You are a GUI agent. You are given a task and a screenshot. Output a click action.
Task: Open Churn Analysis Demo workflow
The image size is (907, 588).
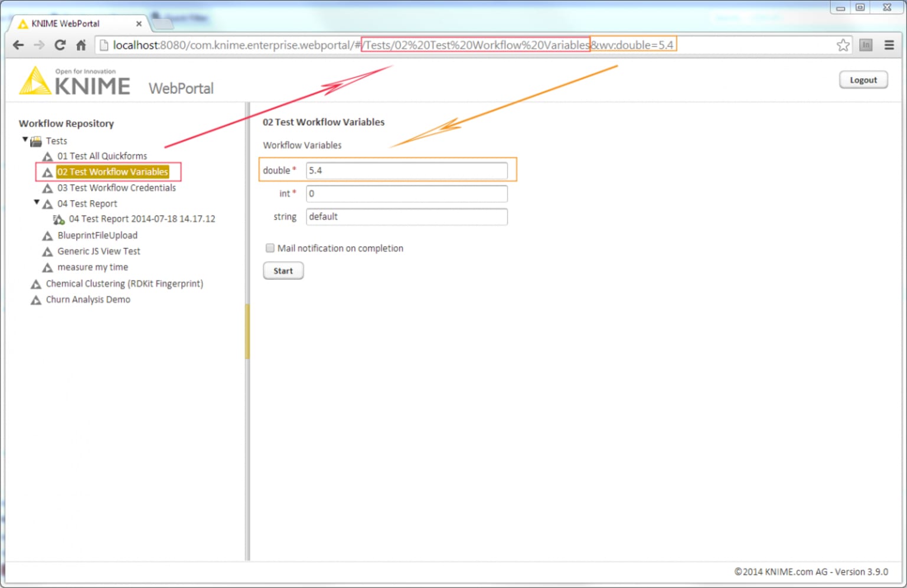pyautogui.click(x=88, y=299)
